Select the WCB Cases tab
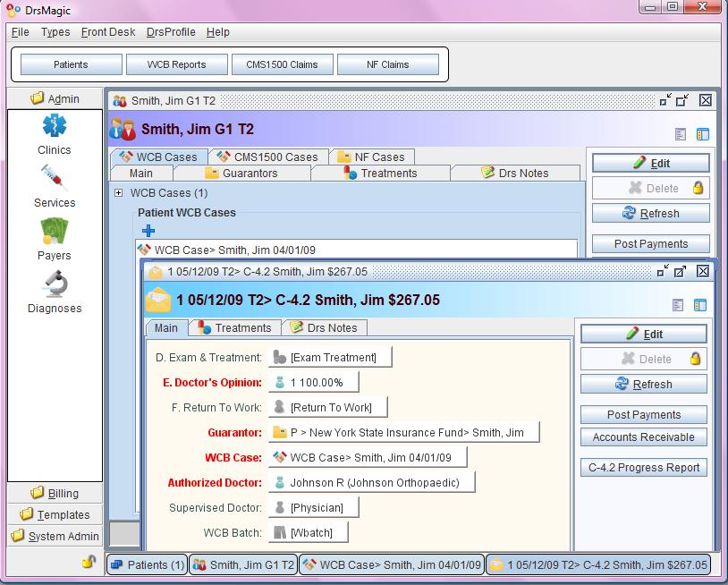This screenshot has width=728, height=585. click(158, 157)
